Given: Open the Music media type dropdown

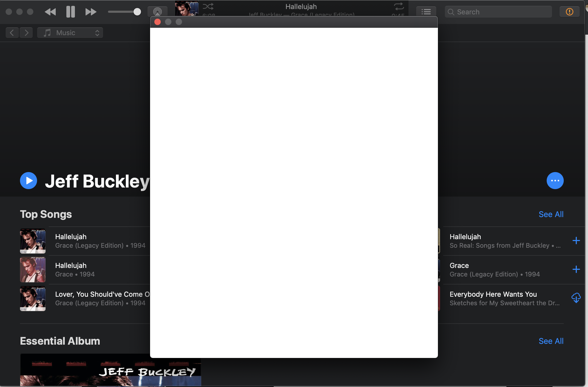Looking at the screenshot, I should [70, 33].
